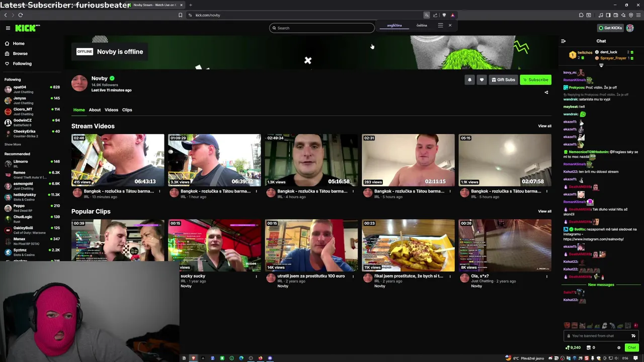Expand Show More in Following list

[13, 144]
